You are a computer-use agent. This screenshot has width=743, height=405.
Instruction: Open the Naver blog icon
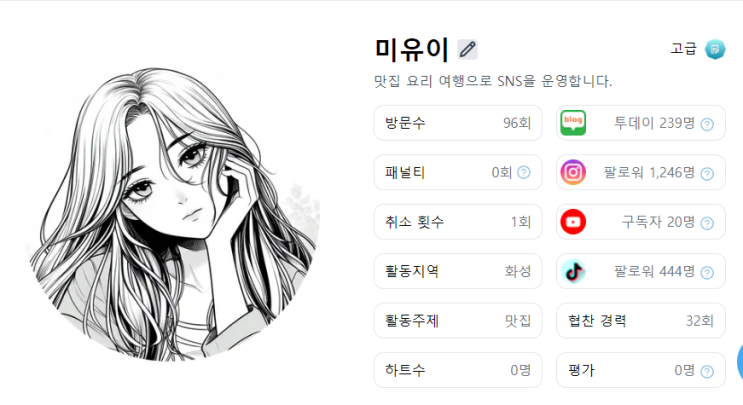[573, 123]
